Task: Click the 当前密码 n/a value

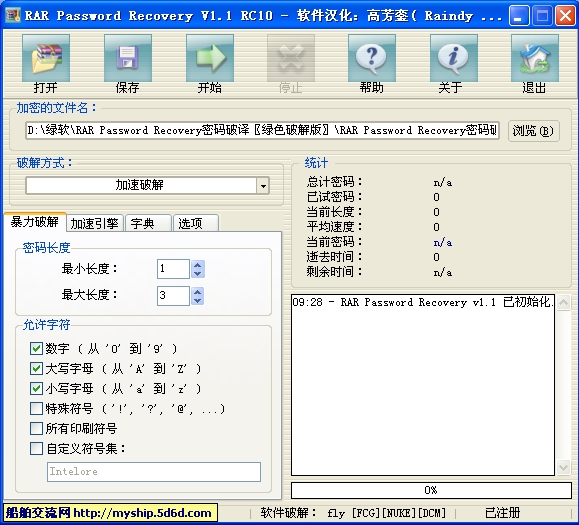Action: (x=443, y=243)
